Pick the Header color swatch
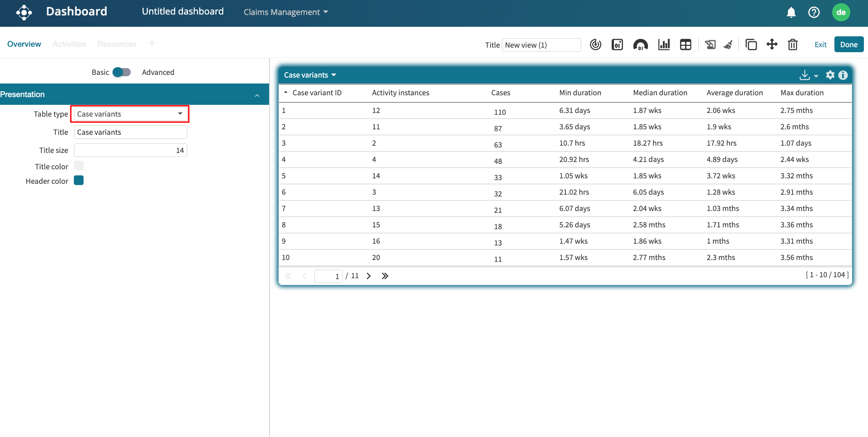 [79, 181]
